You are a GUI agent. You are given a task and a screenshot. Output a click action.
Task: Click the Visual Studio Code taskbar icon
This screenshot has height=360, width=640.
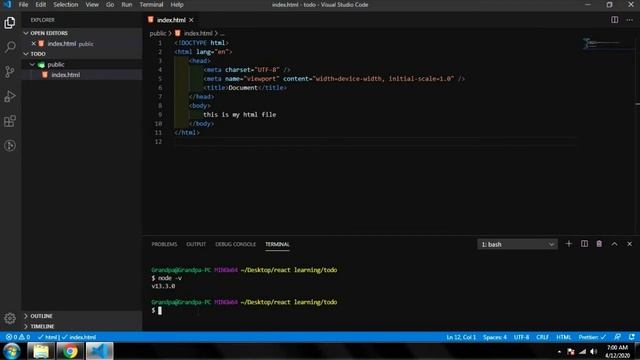pyautogui.click(x=99, y=351)
